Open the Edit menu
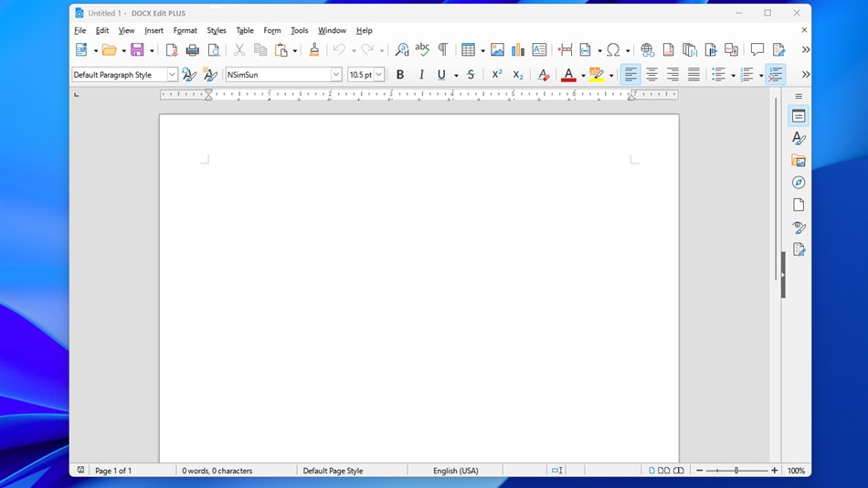 [101, 30]
